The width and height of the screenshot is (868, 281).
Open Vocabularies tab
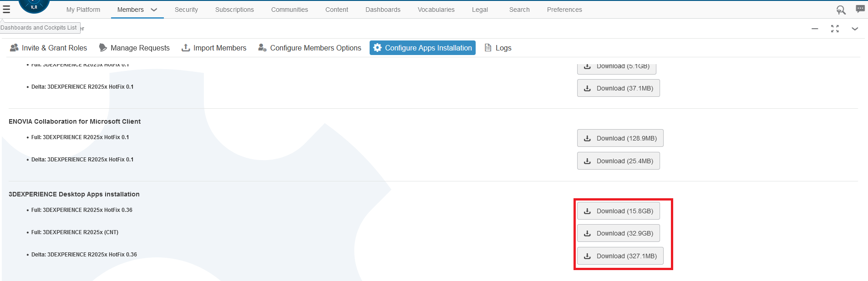tap(436, 10)
